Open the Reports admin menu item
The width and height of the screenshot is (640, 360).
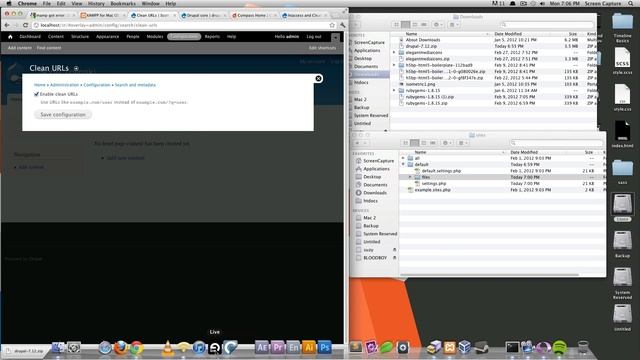point(212,37)
